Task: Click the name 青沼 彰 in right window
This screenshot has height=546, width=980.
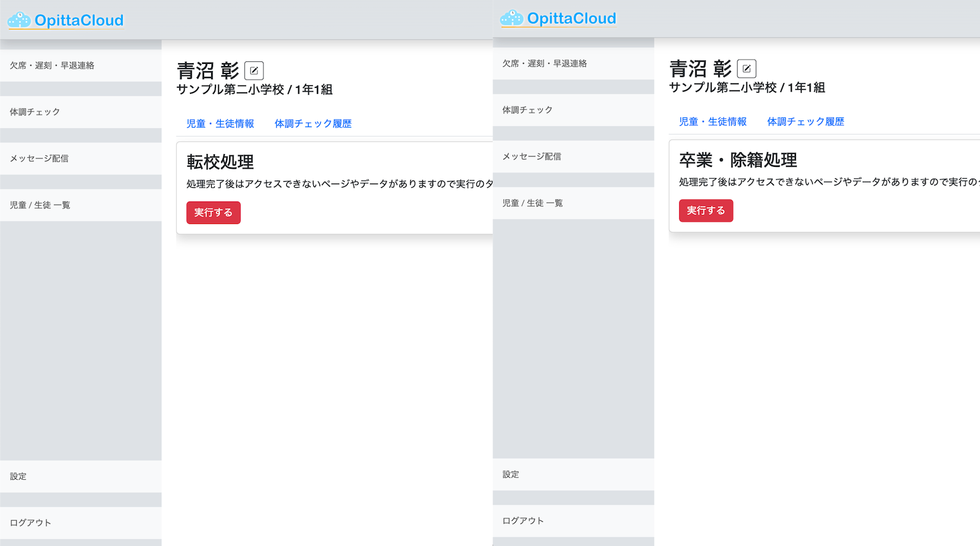Action: point(701,69)
